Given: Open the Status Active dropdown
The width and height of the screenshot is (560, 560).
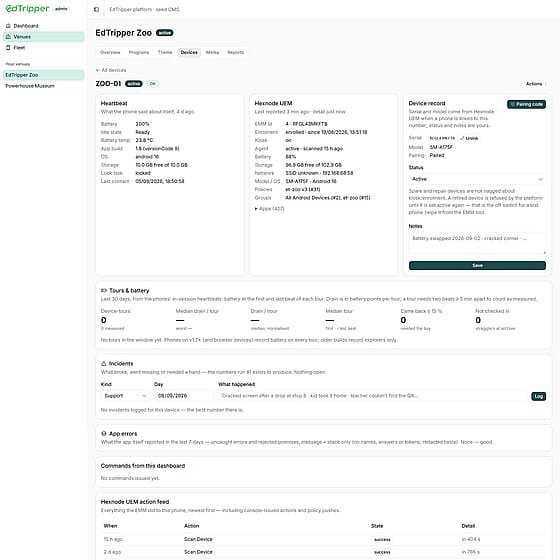Looking at the screenshot, I should pyautogui.click(x=477, y=179).
